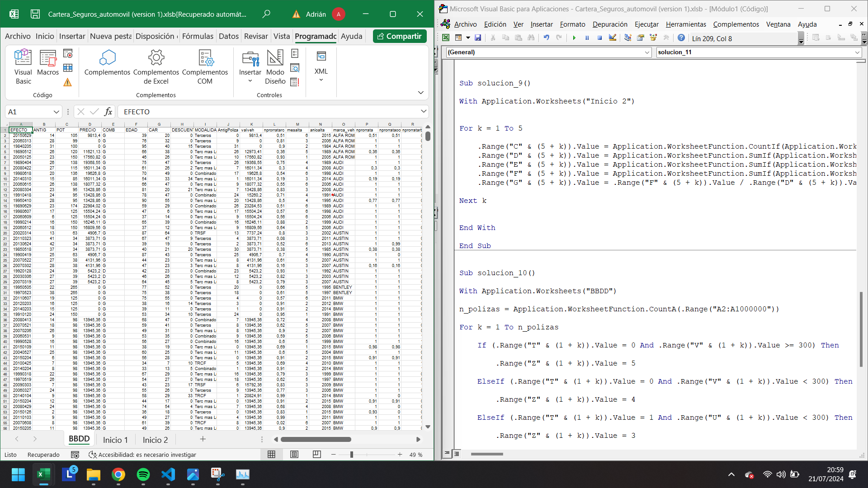868x488 pixels.
Task: Expand the solucion_11 procedure dropdown
Action: [857, 52]
